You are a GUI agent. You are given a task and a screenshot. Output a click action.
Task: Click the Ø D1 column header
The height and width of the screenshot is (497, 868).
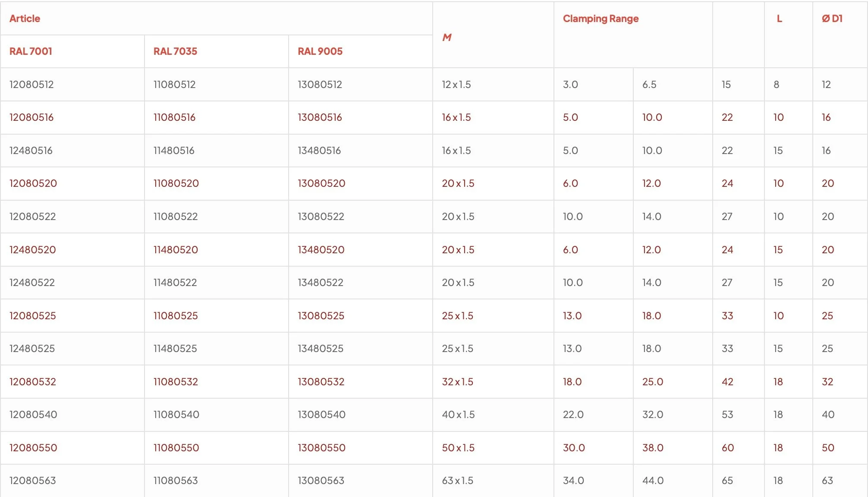point(832,19)
